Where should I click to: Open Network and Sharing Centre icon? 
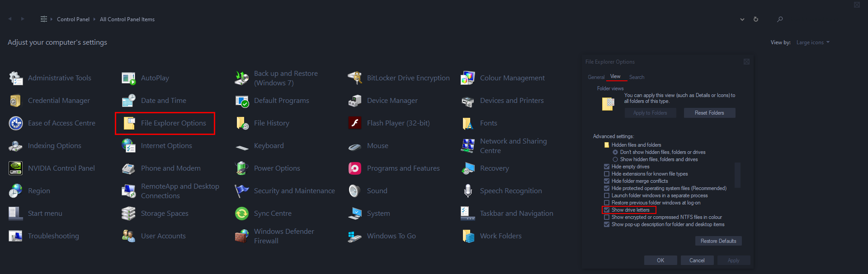tap(468, 146)
